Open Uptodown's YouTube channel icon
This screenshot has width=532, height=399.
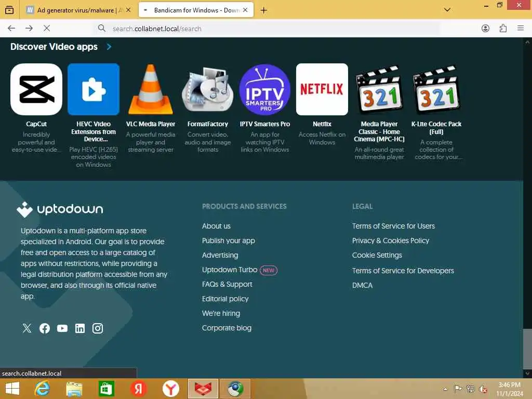click(62, 328)
